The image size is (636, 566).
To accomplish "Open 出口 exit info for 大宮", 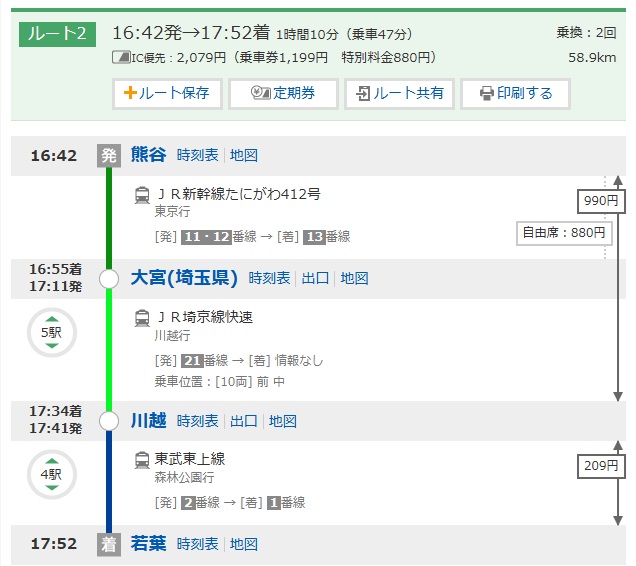I will click(315, 278).
